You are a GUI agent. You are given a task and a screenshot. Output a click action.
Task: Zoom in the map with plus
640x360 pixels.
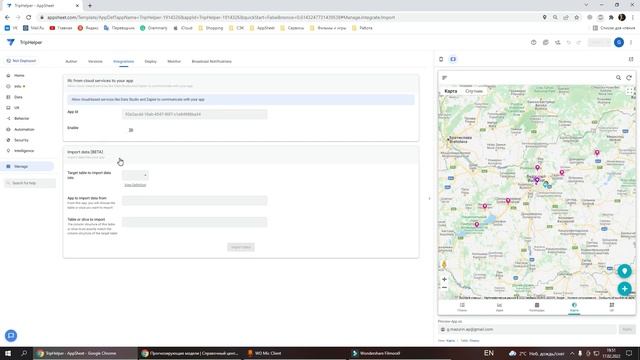(x=444, y=280)
